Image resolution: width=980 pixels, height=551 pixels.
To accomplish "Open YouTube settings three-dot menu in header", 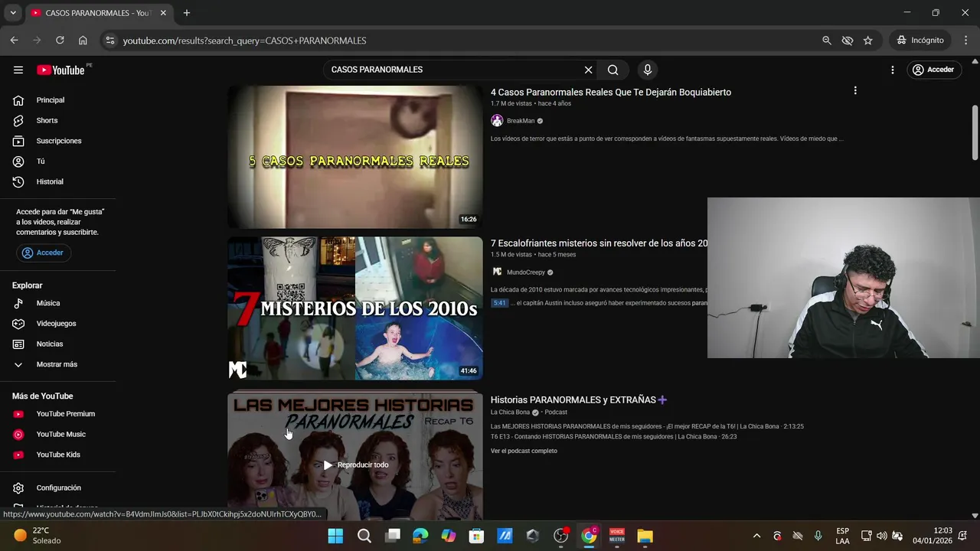I will tap(892, 70).
